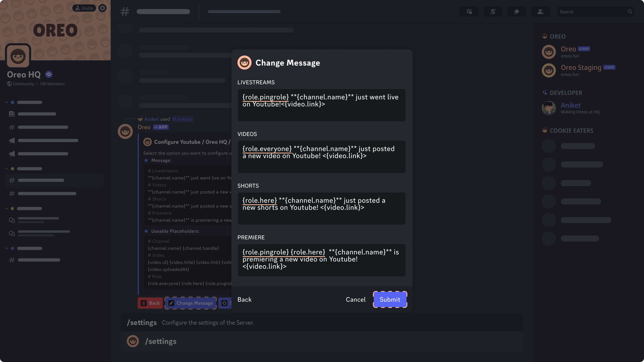Submit the Change Message form
The image size is (644, 362).
[x=390, y=299]
